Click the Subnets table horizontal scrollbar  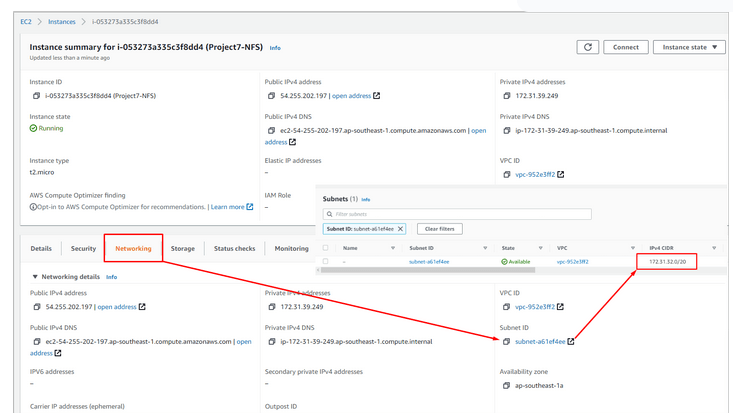click(428, 270)
